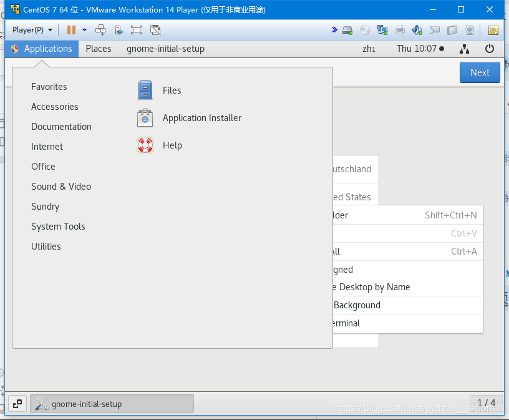Image resolution: width=509 pixels, height=420 pixels.
Task: Send Ctrl+Alt+Del to the VM
Action: click(100, 30)
